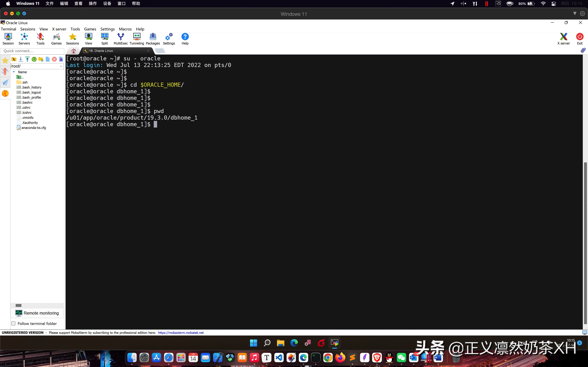588x367 pixels.
Task: Split the terminal view
Action: (x=104, y=39)
